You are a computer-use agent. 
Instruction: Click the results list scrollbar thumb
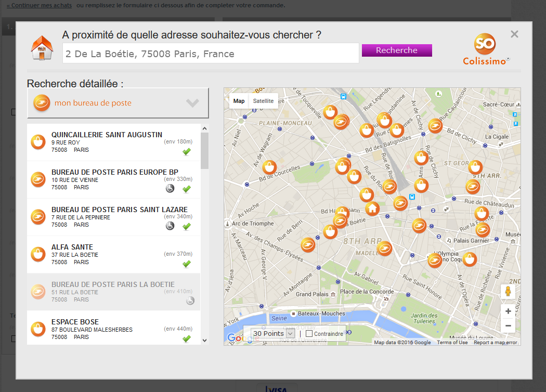(205, 151)
